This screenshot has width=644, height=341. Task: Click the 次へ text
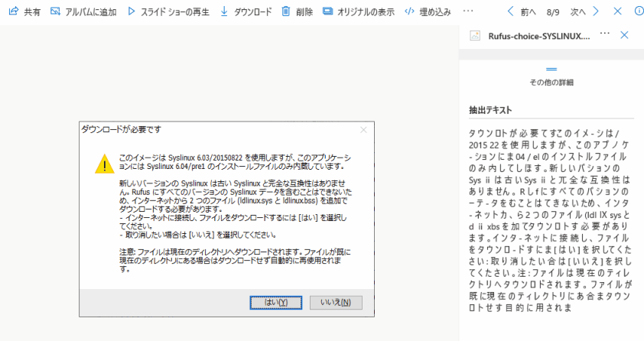coord(578,12)
